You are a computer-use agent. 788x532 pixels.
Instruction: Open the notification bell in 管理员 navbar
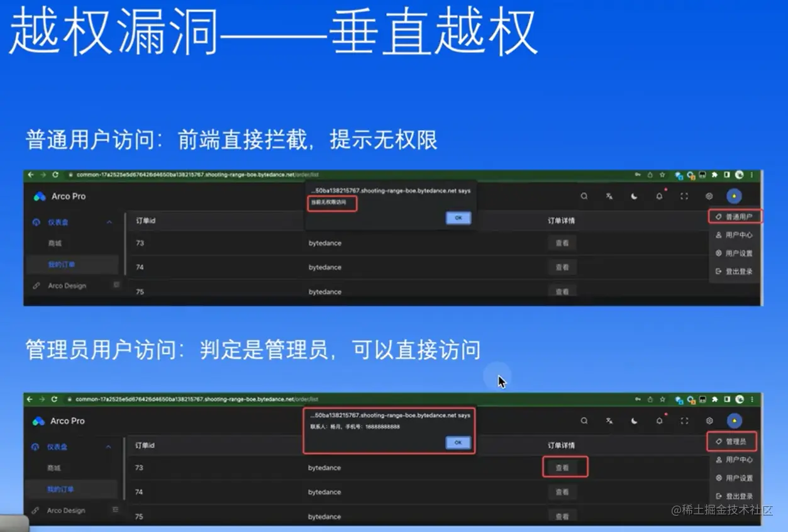tap(659, 421)
